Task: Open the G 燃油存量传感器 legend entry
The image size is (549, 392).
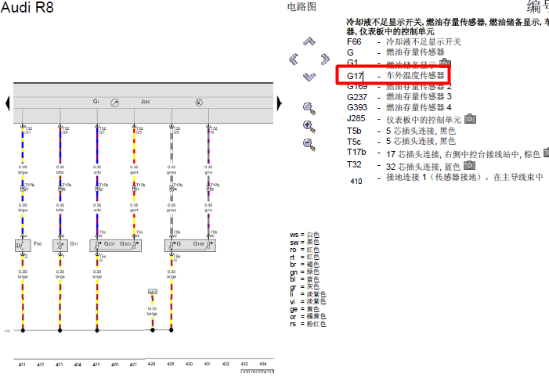Action: click(395, 52)
